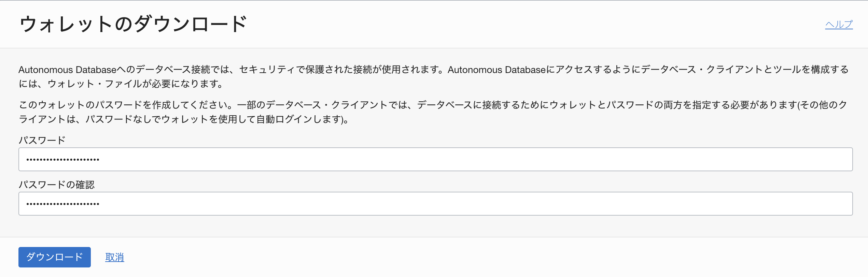This screenshot has width=868, height=277.
Task: Click the ウォレットのダウンロード dialog title
Action: tap(133, 24)
